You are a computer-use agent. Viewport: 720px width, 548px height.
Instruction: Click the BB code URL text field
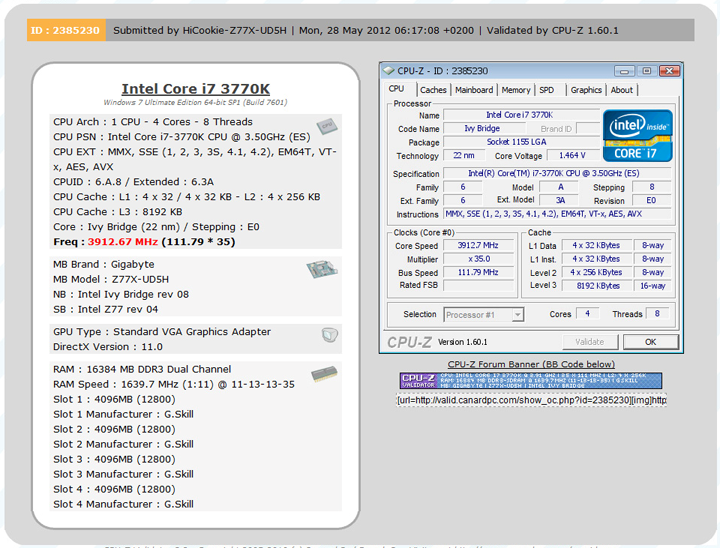tap(531, 400)
